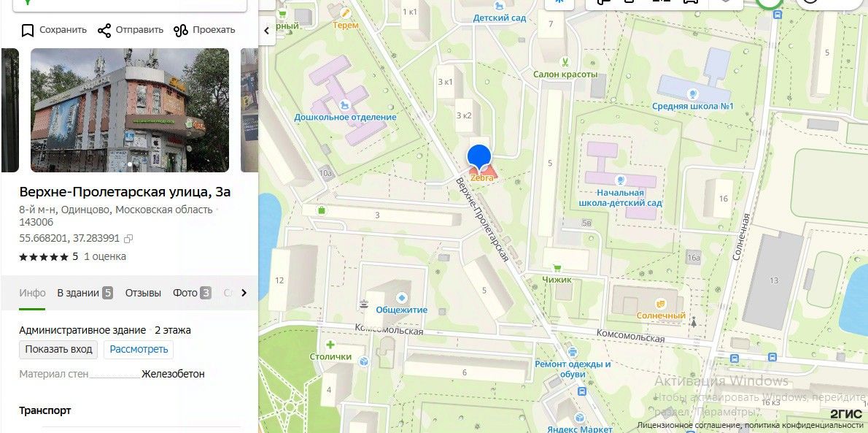Screen dimensions: 868x433
Task: Click the Солнечный theater mask icon
Action: click(660, 304)
